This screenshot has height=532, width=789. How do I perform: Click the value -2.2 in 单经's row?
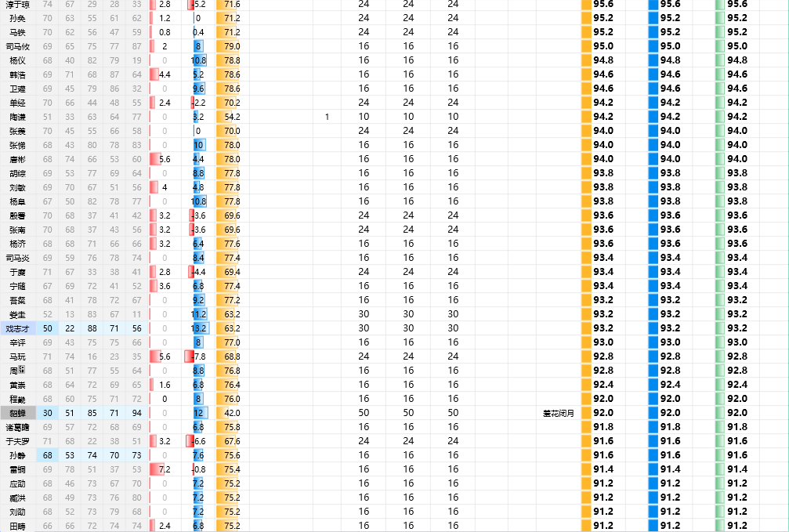click(198, 103)
